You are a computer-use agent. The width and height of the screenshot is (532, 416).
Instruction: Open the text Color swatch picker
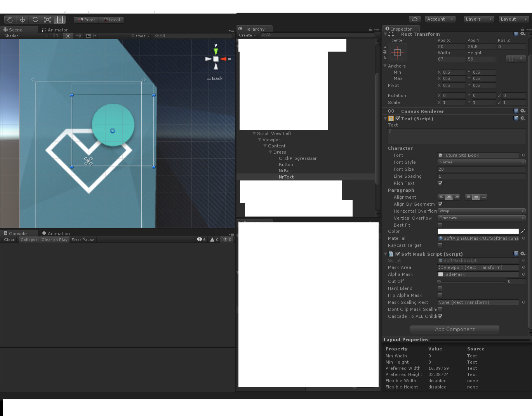[x=478, y=231]
